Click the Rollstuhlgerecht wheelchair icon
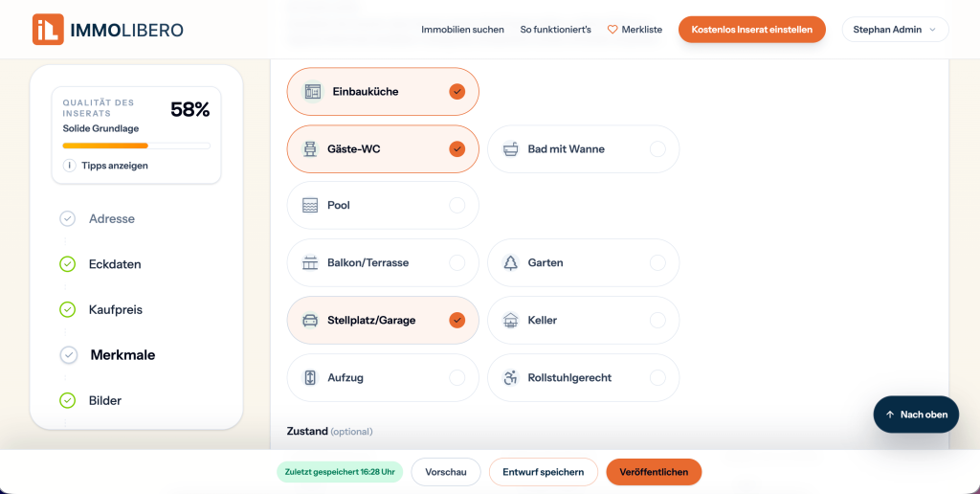Image resolution: width=980 pixels, height=494 pixels. (x=511, y=378)
